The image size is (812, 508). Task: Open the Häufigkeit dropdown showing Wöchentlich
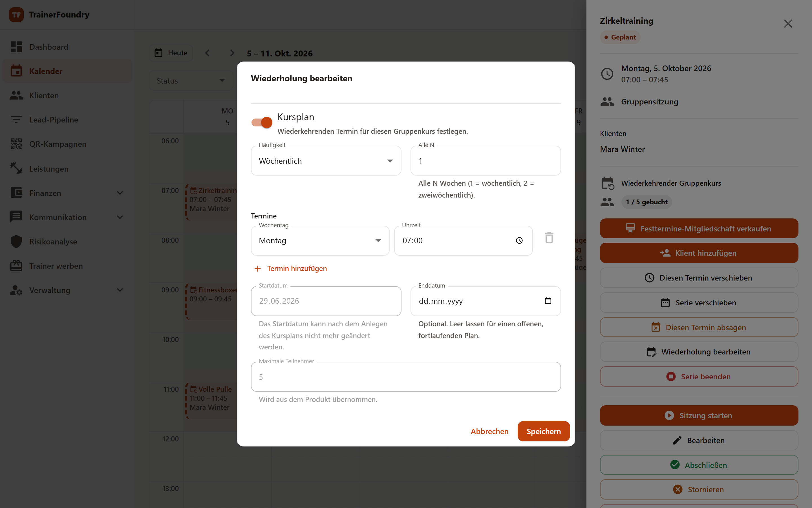click(326, 161)
